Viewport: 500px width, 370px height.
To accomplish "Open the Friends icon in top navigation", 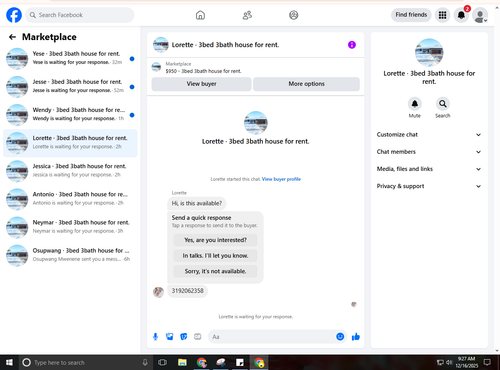I will 247,15.
